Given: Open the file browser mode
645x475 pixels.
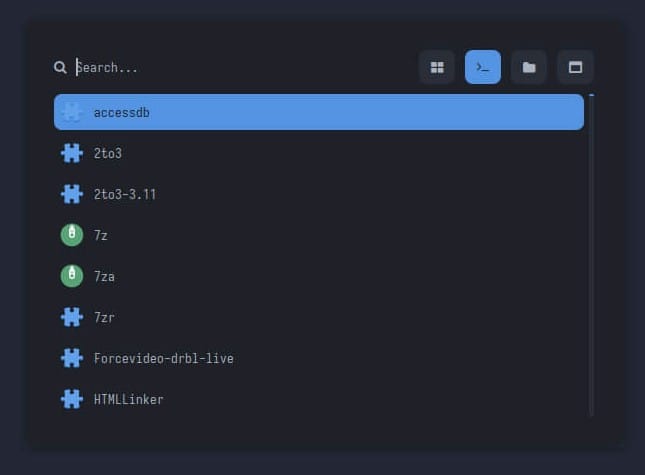Looking at the screenshot, I should pyautogui.click(x=529, y=67).
